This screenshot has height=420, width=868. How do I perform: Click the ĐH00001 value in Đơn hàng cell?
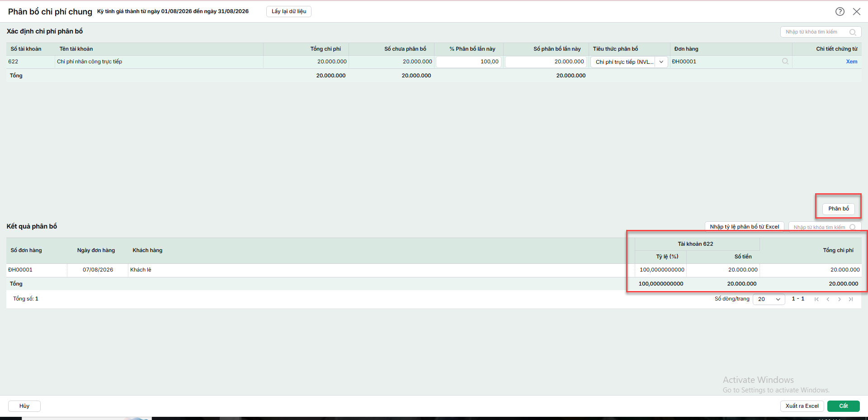click(x=684, y=62)
